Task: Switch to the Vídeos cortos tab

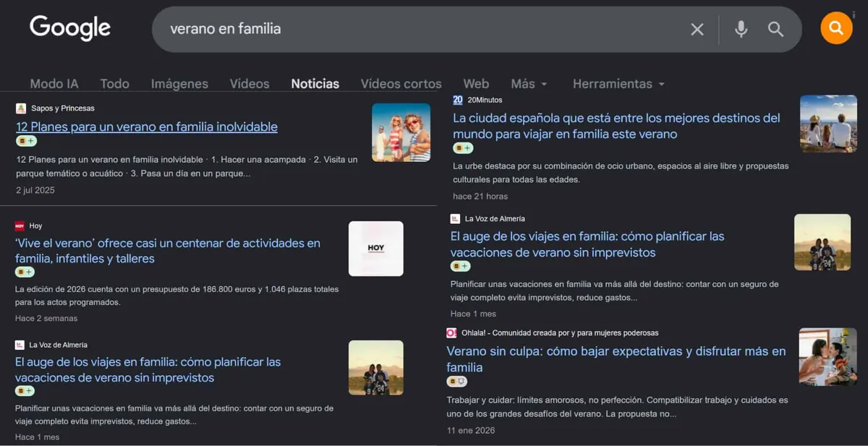Action: click(x=401, y=84)
